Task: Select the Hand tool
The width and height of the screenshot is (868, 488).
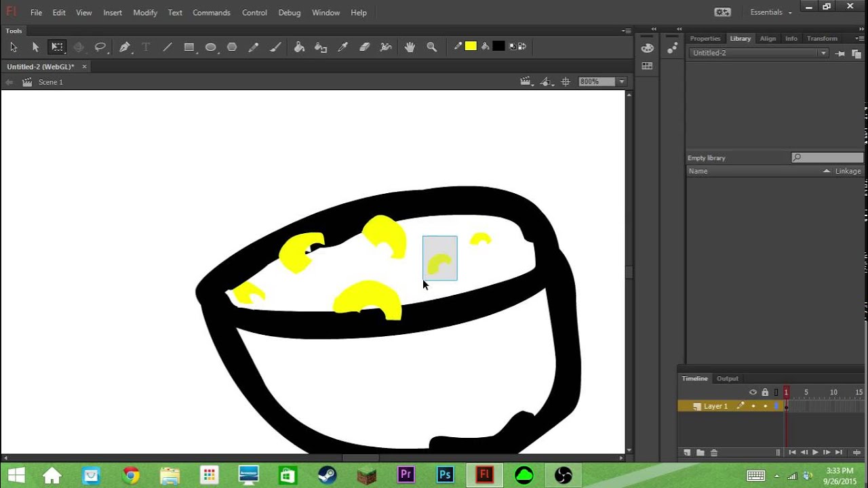Action: point(410,46)
